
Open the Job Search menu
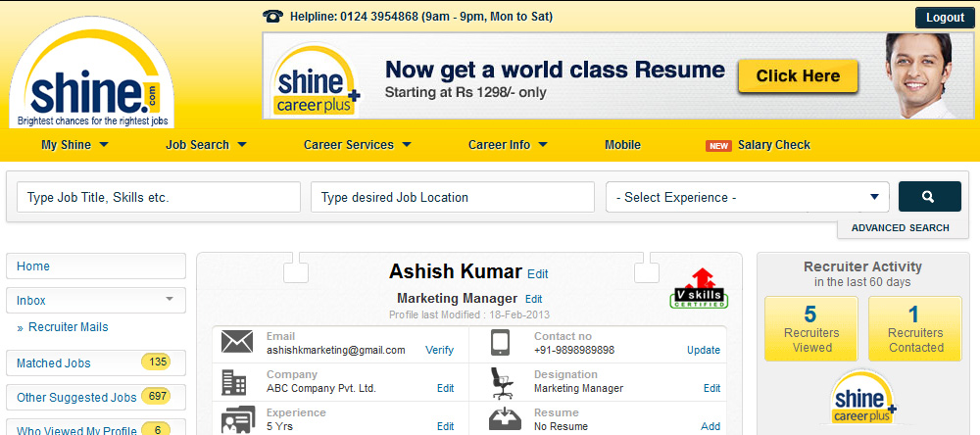click(x=206, y=145)
